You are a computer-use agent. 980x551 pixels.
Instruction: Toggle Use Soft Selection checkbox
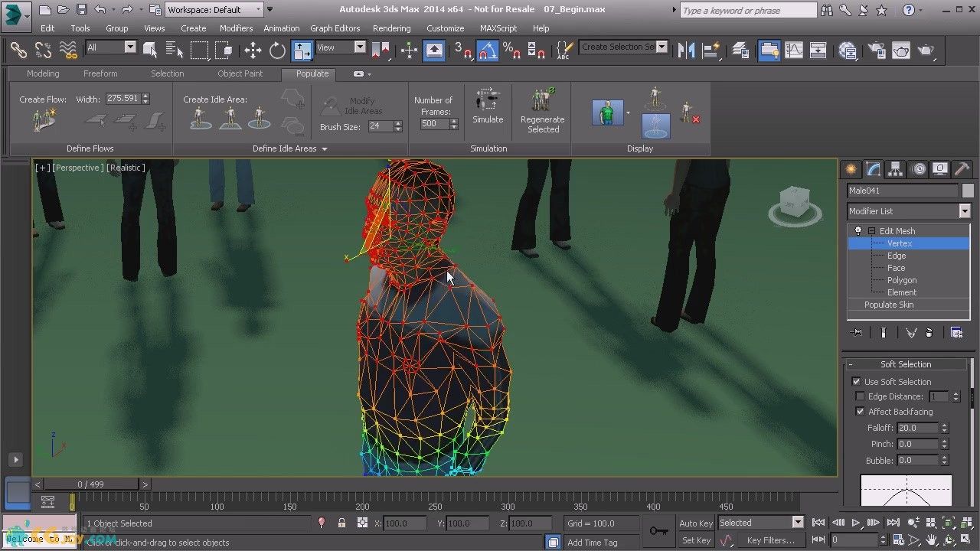pos(857,381)
